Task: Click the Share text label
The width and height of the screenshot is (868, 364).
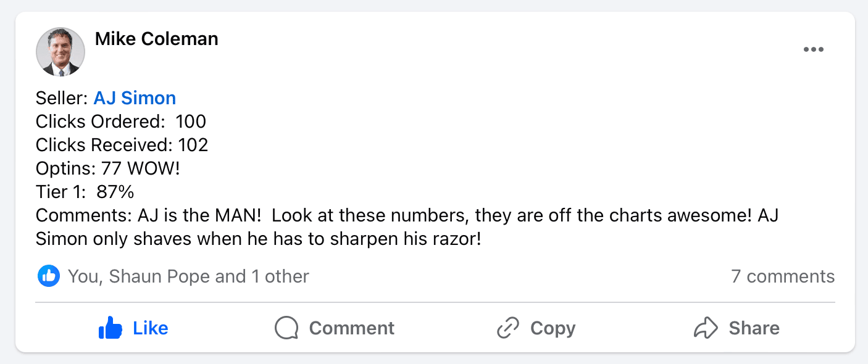Action: point(754,328)
